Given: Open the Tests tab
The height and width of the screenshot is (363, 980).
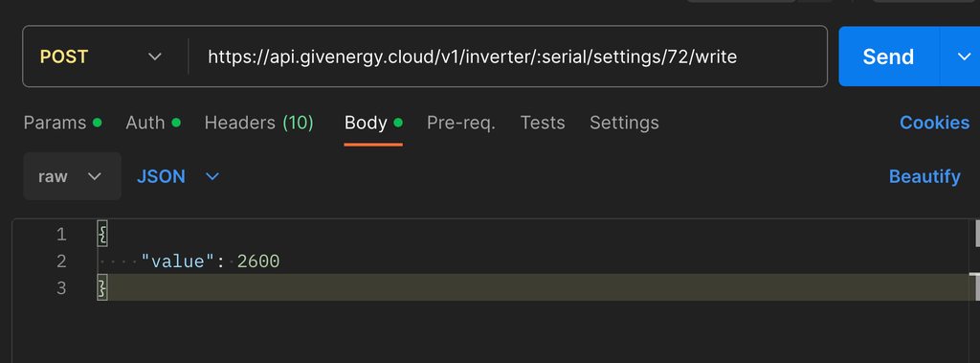Looking at the screenshot, I should coord(543,123).
